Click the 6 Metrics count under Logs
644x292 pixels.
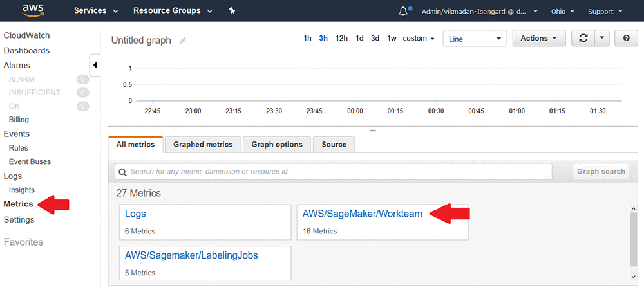pyautogui.click(x=140, y=232)
